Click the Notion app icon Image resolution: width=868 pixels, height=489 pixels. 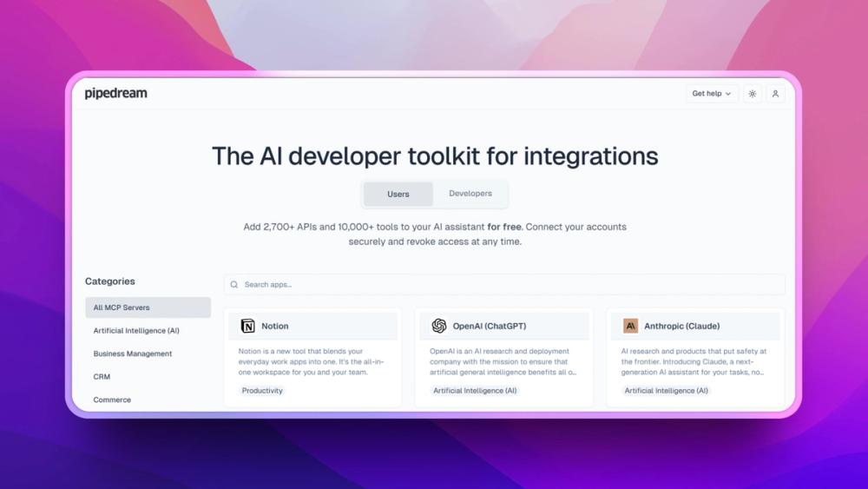tap(247, 327)
